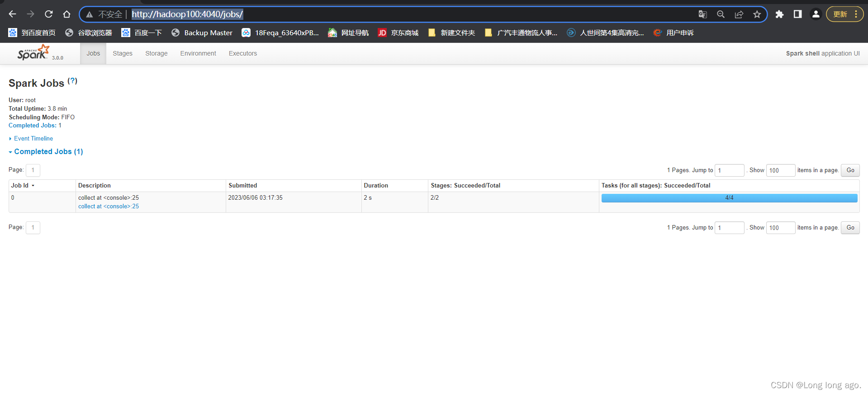This screenshot has width=868, height=394.
Task: Open the Environment tab
Action: (198, 53)
